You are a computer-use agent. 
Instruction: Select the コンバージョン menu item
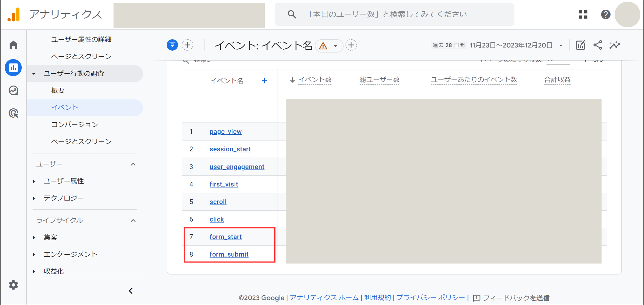(75, 125)
